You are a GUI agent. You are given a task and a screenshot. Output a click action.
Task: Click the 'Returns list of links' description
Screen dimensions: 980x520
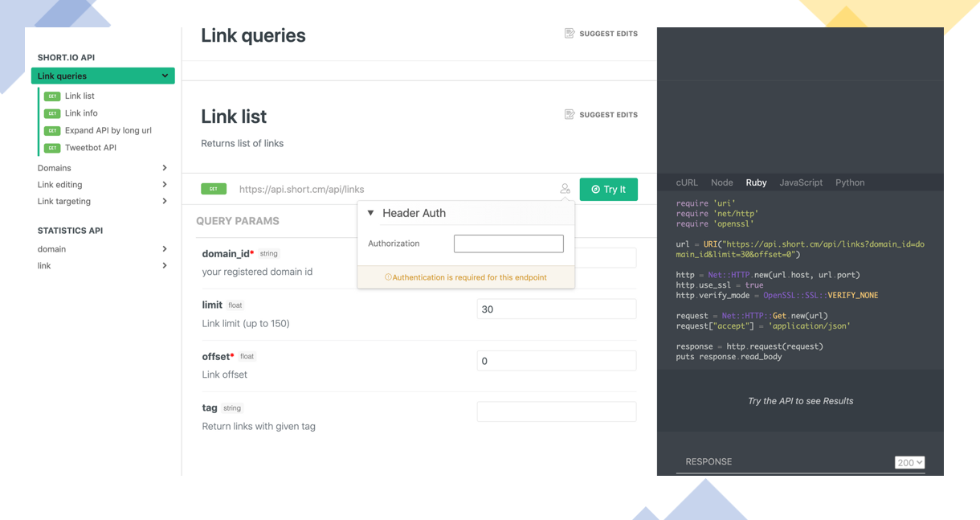click(242, 143)
